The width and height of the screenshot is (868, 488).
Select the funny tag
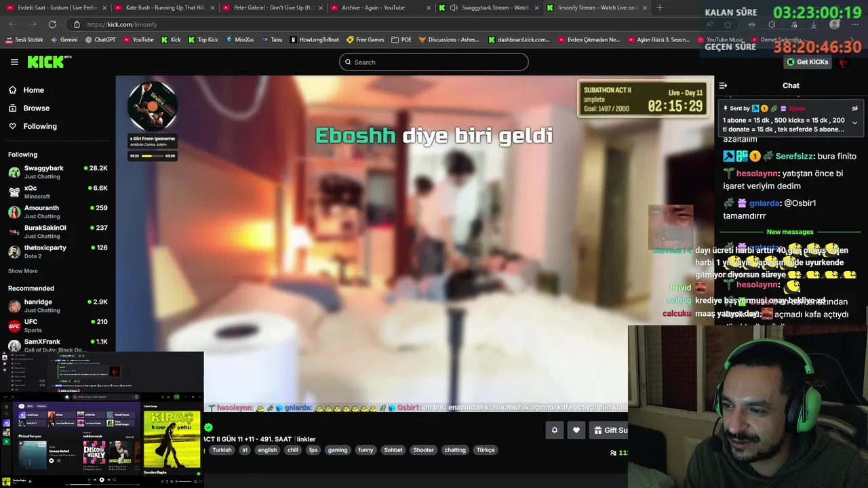366,450
